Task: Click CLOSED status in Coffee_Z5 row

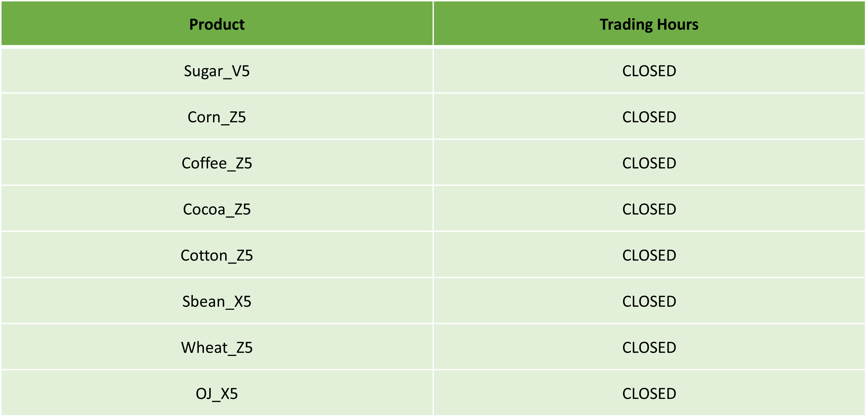Action: (649, 163)
